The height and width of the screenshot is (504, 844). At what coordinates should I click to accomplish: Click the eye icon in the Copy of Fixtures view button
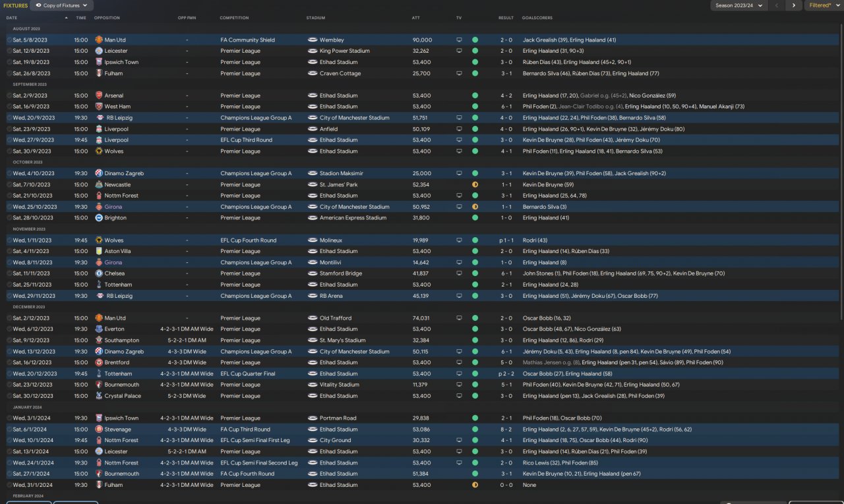pos(38,5)
